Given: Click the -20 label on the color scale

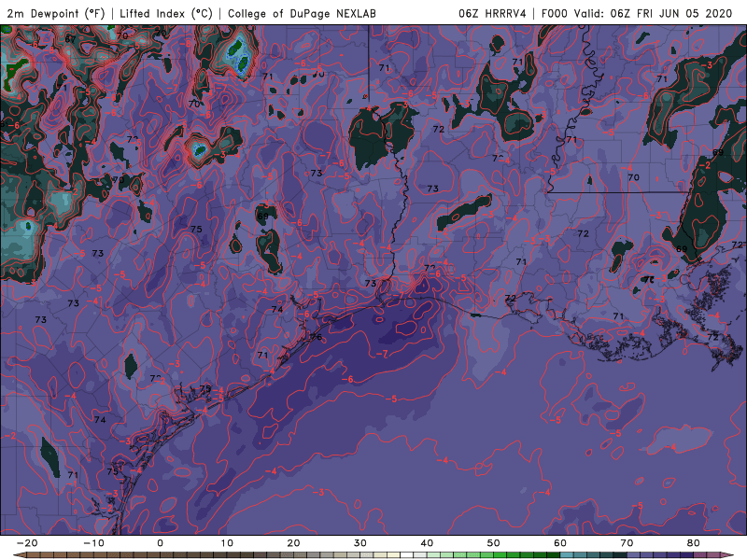Looking at the screenshot, I should coord(27,543).
